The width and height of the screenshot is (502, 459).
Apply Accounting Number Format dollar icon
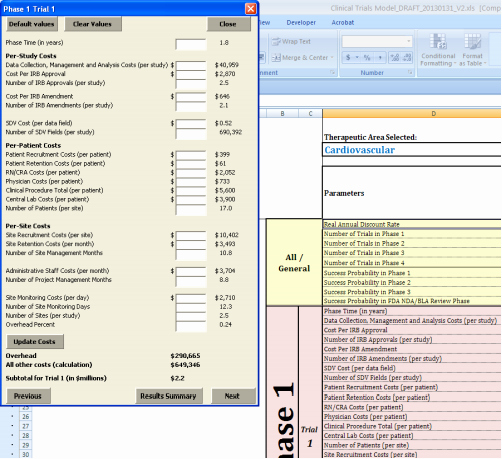348,57
